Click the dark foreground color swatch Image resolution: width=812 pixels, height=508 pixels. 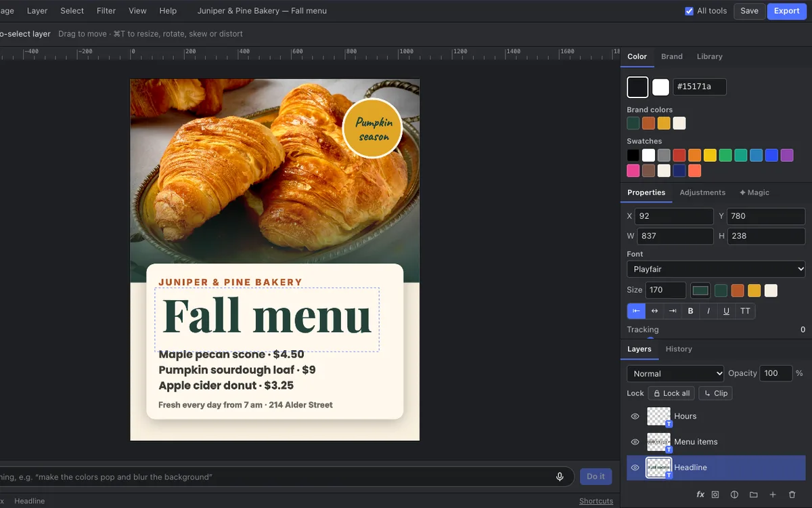pos(637,87)
